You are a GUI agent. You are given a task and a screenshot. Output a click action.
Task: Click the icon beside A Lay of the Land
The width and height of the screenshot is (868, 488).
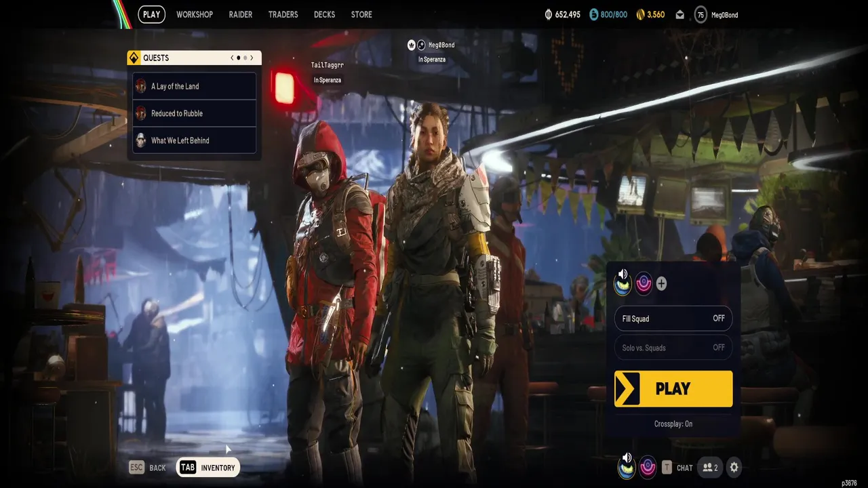[141, 86]
